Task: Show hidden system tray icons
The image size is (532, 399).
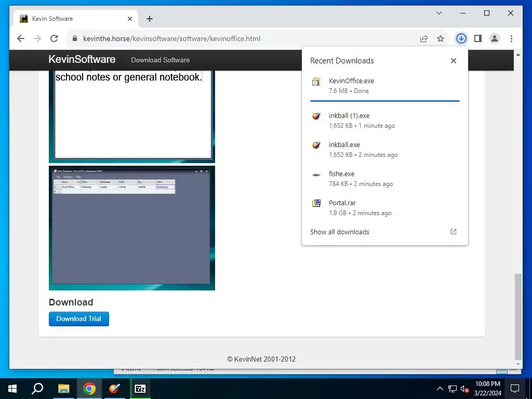Action: coord(440,389)
